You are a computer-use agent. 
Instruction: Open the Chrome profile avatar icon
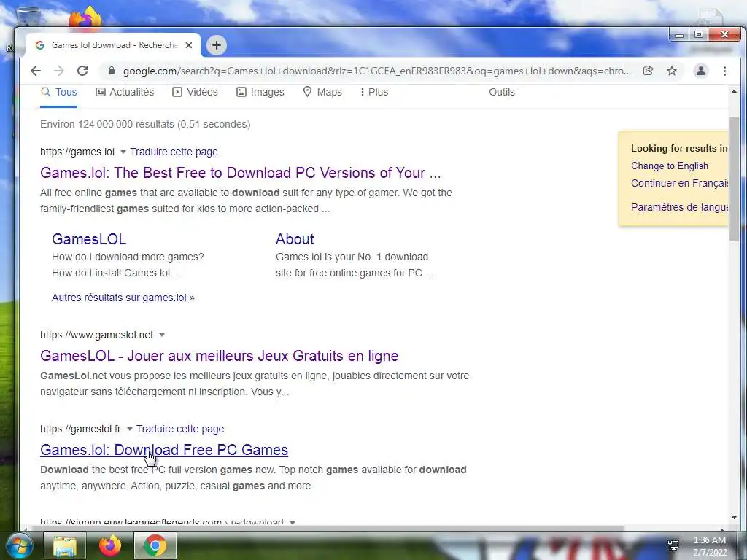click(701, 71)
